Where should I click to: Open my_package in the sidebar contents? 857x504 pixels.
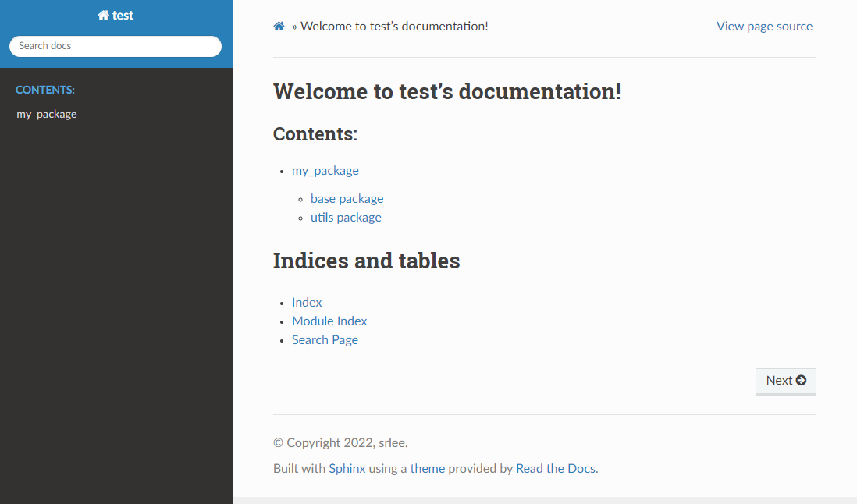[47, 114]
